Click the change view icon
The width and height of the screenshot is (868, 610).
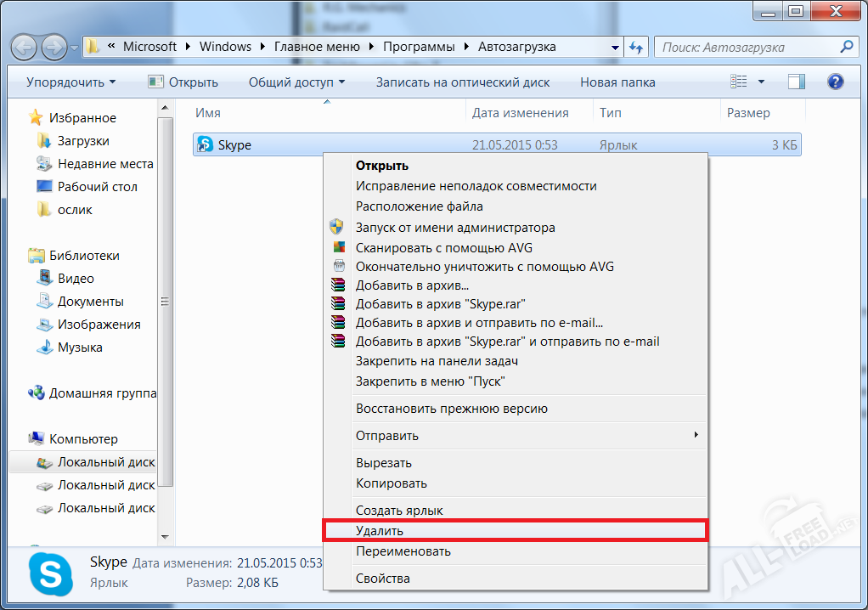pos(739,82)
